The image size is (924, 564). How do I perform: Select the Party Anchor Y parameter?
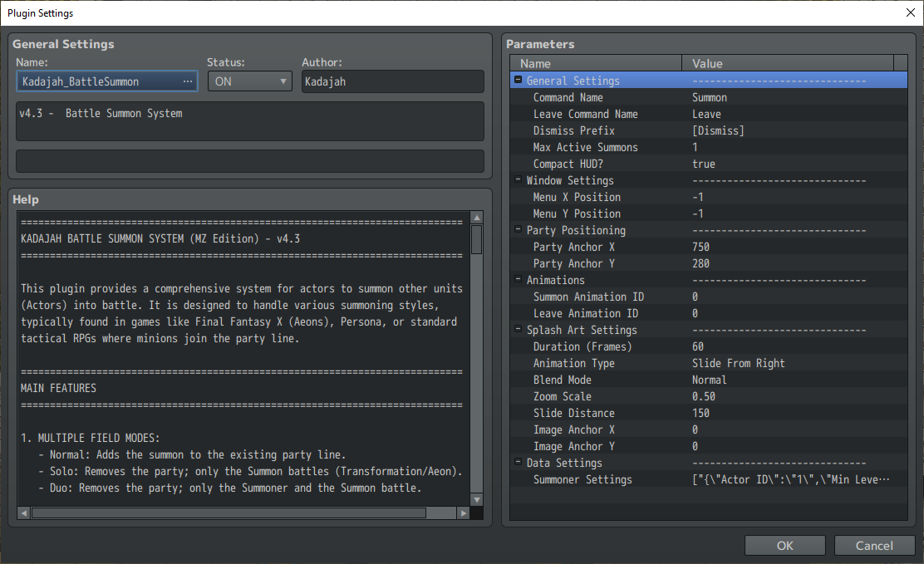(x=708, y=263)
